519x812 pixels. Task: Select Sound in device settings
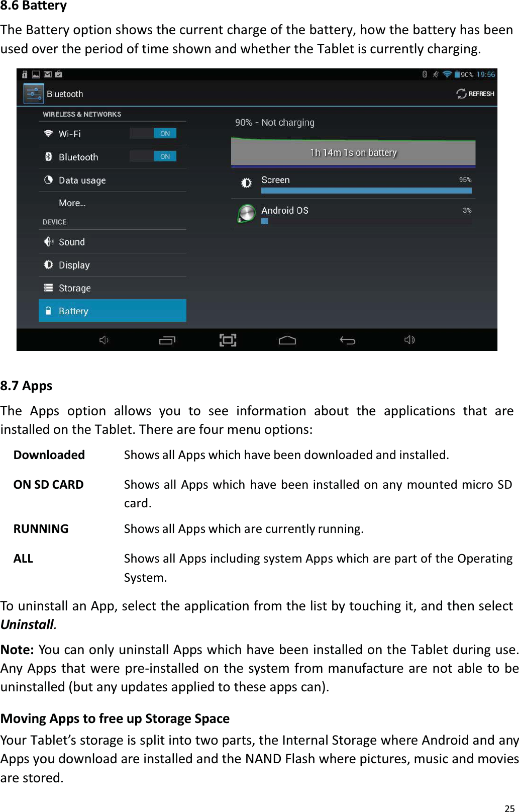113,242
